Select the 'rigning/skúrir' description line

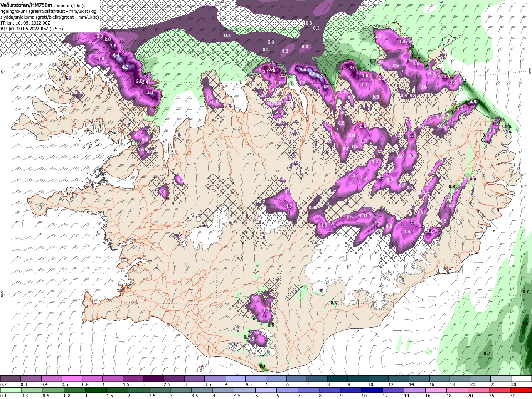pyautogui.click(x=49, y=11)
